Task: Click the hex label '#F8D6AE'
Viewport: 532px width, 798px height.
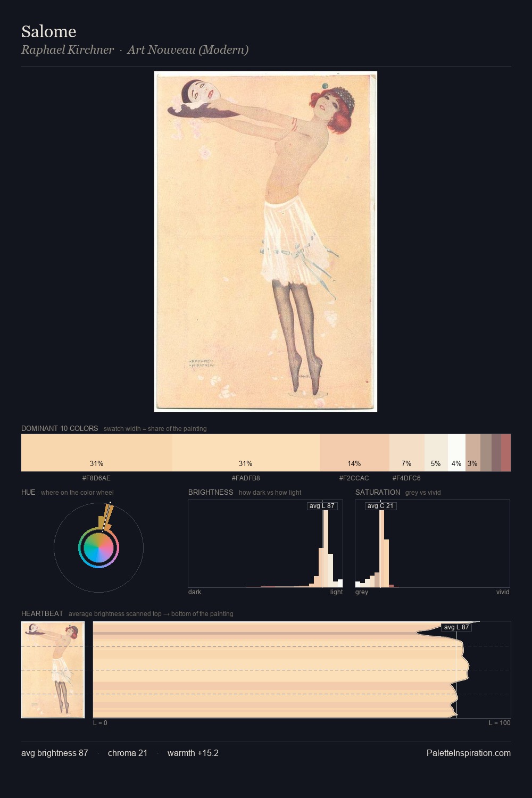Action: click(96, 478)
